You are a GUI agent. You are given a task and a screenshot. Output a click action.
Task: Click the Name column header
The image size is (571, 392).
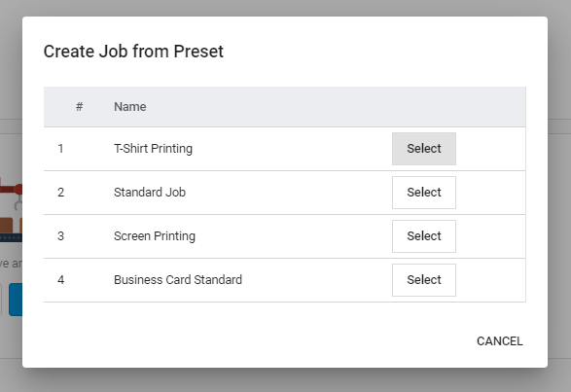click(130, 107)
